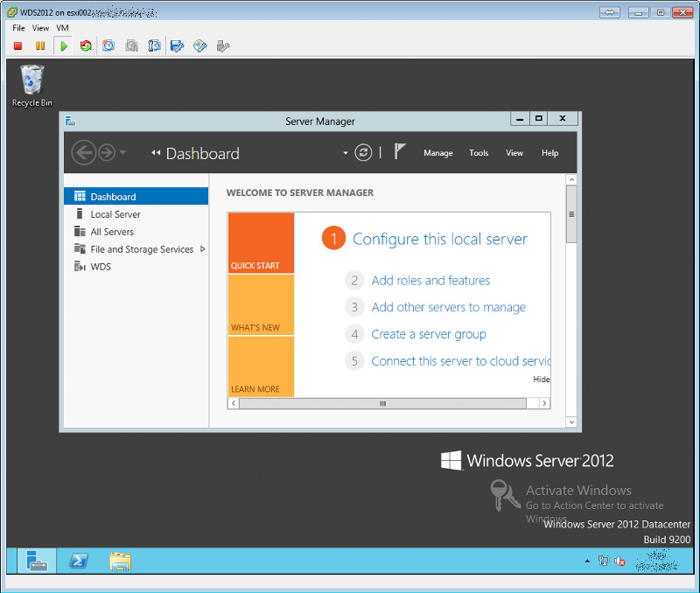Click the reset VM icon
Image resolution: width=700 pixels, height=593 pixels.
pyautogui.click(x=86, y=46)
